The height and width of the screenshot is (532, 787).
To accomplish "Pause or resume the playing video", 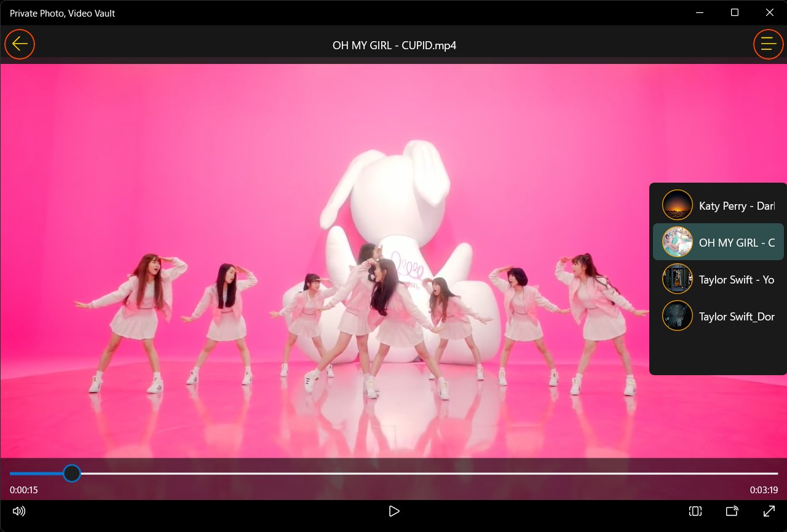I will [x=393, y=511].
